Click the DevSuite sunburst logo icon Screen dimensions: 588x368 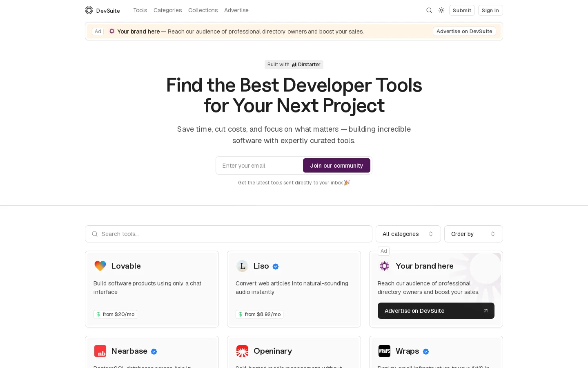point(89,10)
